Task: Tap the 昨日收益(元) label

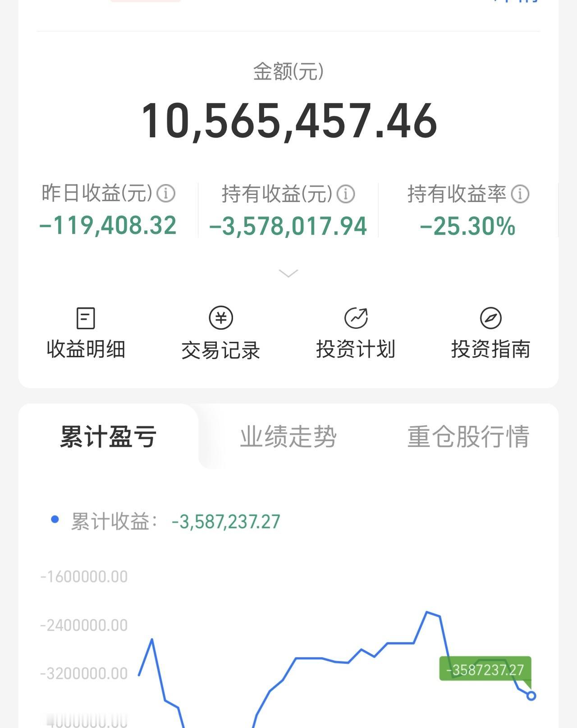Action: [97, 194]
